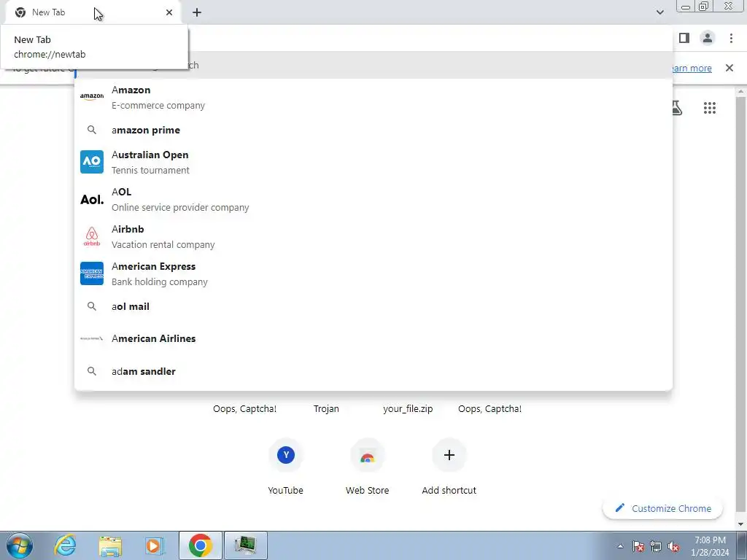Click the magnifier icon beside aol mail
This screenshot has height=560, width=747.
[92, 307]
